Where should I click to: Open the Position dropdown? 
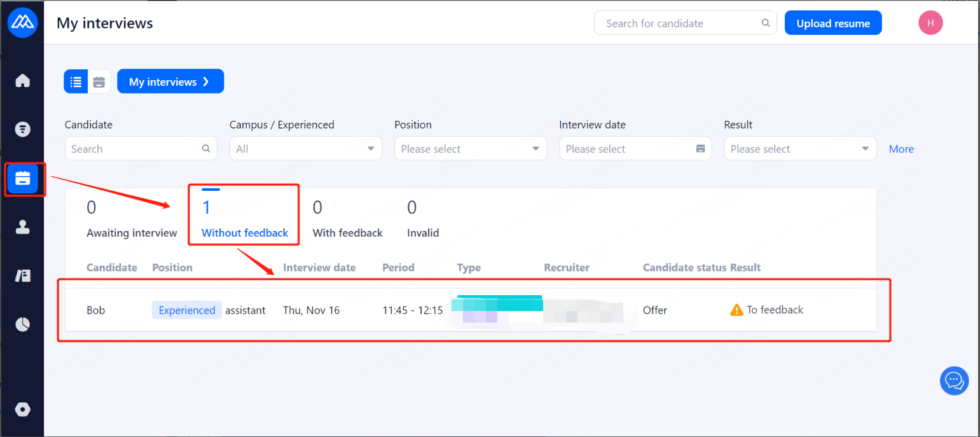click(470, 149)
